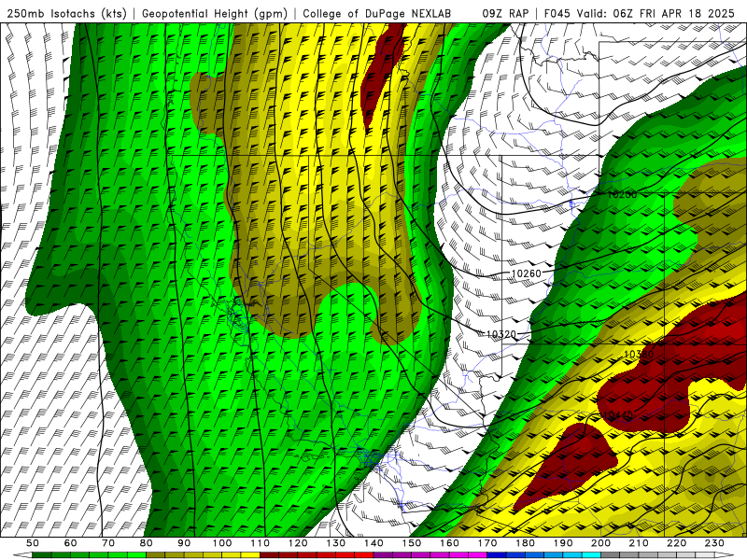The image size is (747, 560).
Task: Click the "F045" forecast hour text
Action: tap(557, 13)
